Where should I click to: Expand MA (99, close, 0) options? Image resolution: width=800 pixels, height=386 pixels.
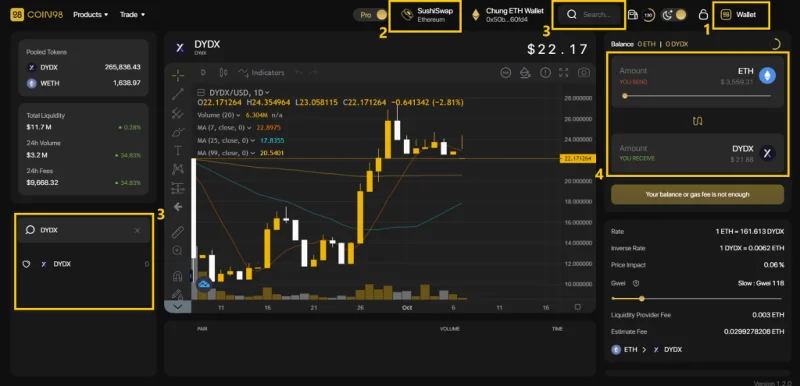click(x=253, y=153)
